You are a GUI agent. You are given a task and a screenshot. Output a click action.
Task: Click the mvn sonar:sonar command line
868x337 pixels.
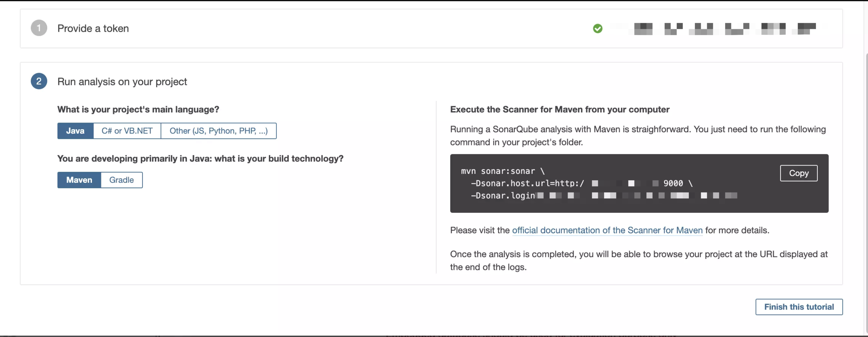502,171
